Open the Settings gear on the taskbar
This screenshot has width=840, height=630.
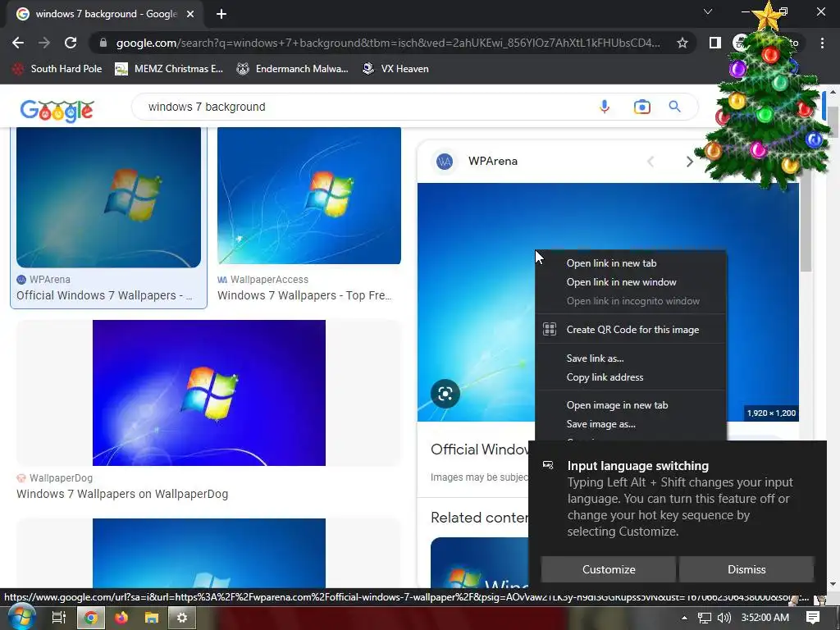[182, 618]
